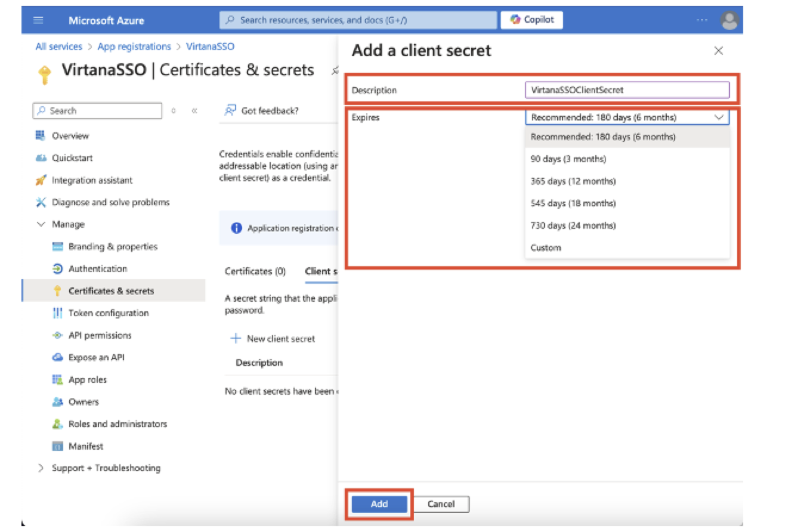804x532 pixels.
Task: Open the top bar ellipsis menu
Action: [703, 20]
